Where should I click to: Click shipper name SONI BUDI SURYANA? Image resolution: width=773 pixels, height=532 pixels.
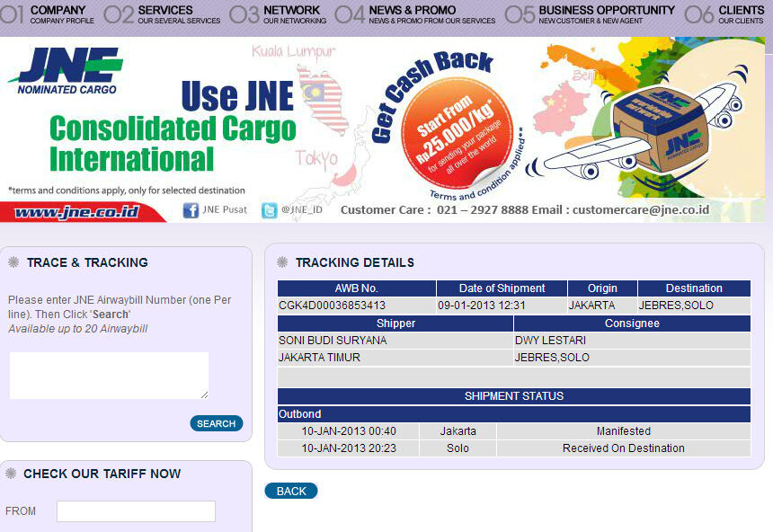click(x=333, y=341)
